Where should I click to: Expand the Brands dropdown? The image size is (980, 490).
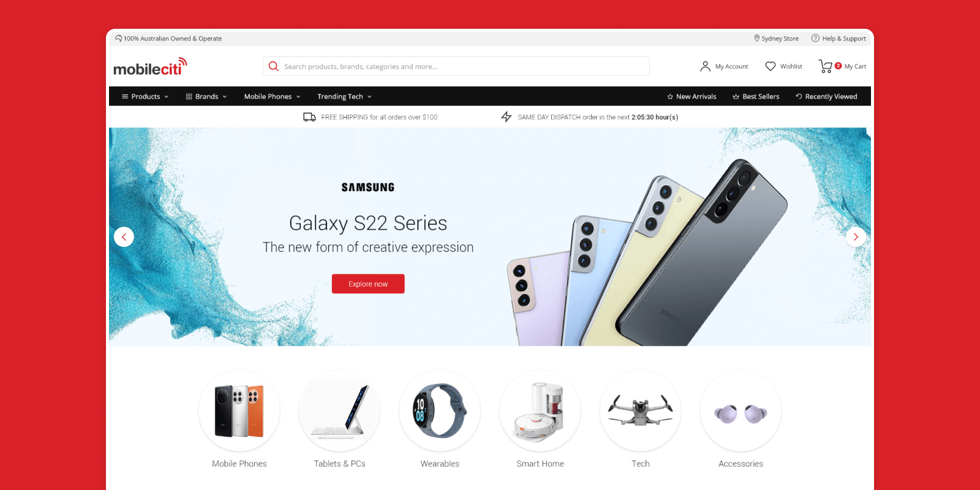tap(206, 96)
